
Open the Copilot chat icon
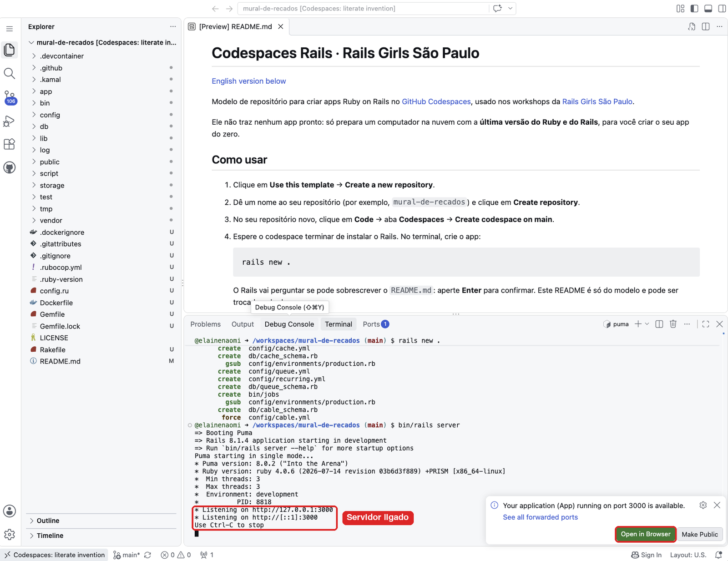498,8
